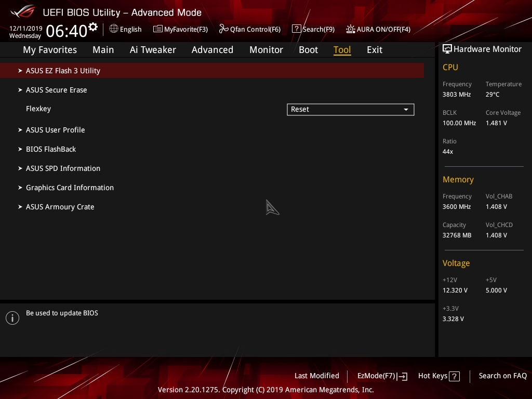Select ASUS Armoury Crate

pos(60,206)
